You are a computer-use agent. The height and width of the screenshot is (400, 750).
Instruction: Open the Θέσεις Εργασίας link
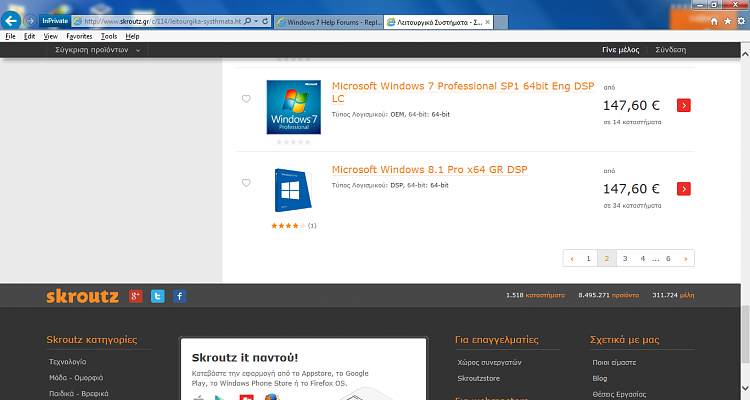coord(619,394)
